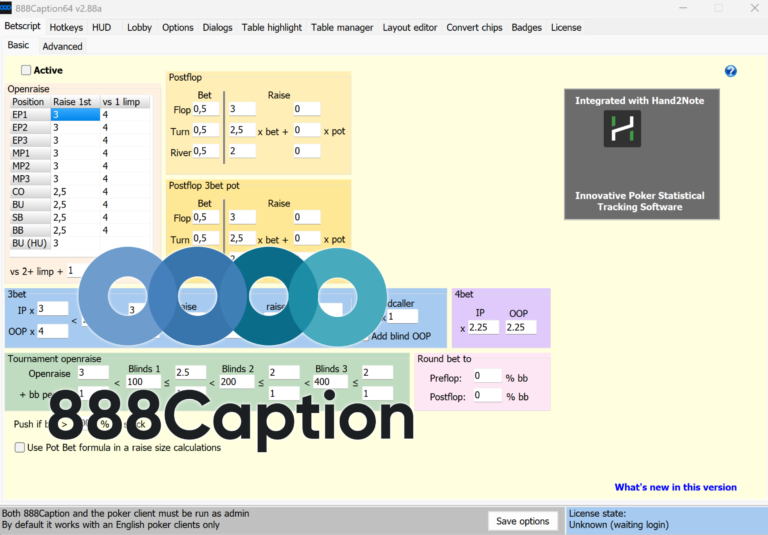
Task: Select the Basic sub-tab
Action: tap(18, 45)
